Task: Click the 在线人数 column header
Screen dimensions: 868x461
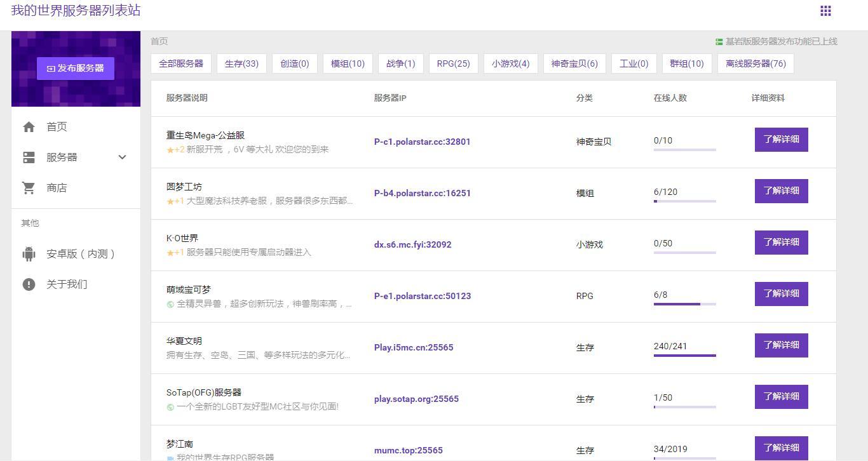Action: pyautogui.click(x=670, y=98)
